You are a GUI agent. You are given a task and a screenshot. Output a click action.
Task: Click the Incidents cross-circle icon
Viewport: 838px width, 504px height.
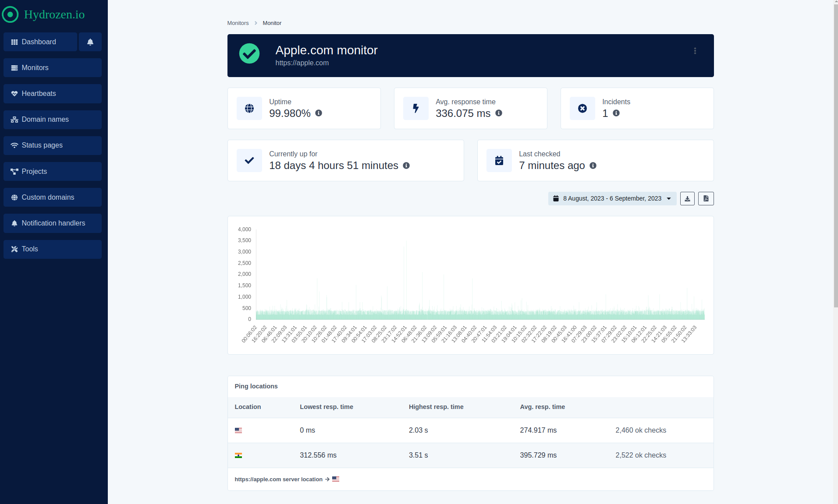582,108
